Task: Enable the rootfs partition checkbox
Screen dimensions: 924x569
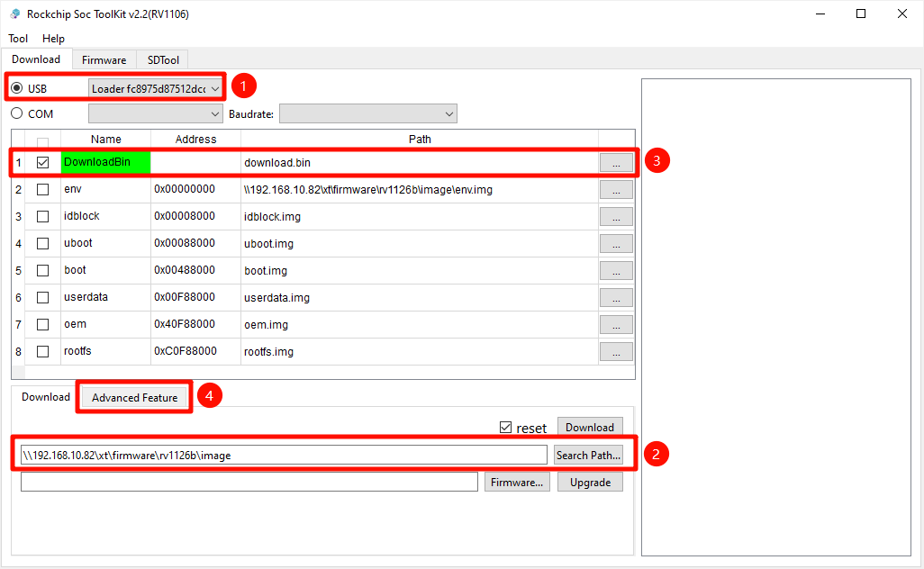Action: [42, 352]
